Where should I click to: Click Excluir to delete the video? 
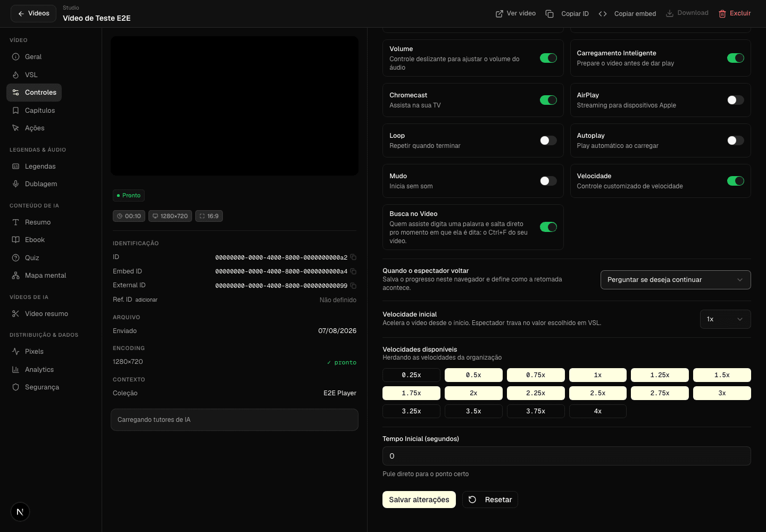click(735, 13)
